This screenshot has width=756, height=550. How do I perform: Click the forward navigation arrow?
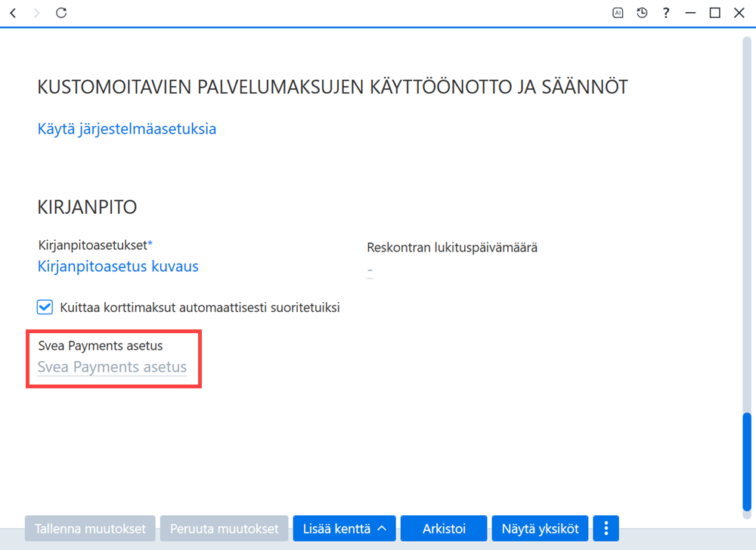[x=36, y=13]
